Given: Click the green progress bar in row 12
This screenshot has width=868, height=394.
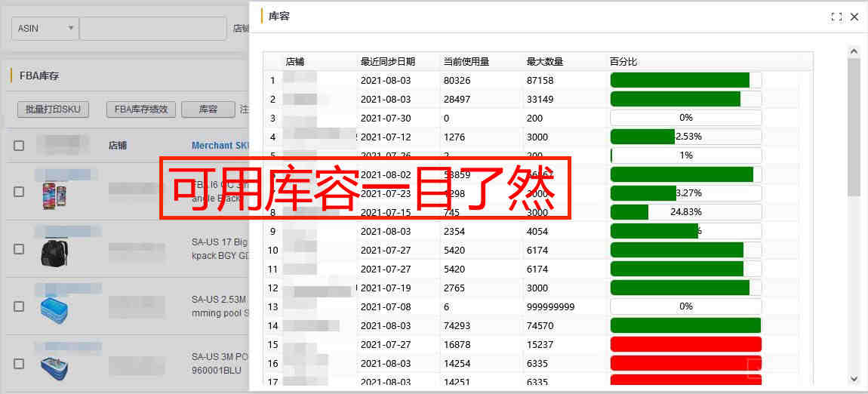Looking at the screenshot, I should [x=686, y=288].
